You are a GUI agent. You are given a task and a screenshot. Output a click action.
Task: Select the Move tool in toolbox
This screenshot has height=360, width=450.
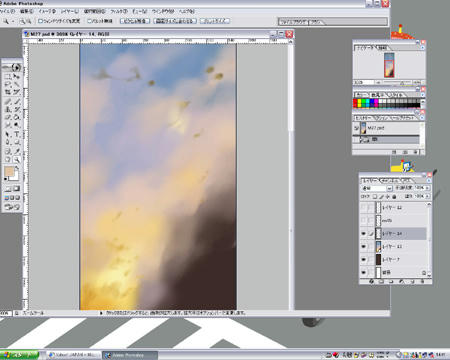(x=16, y=76)
